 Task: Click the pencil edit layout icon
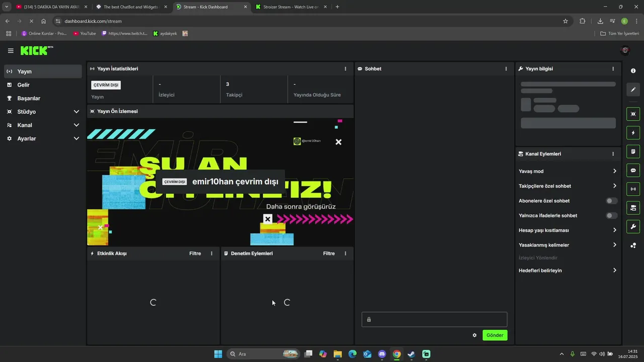pos(633,89)
